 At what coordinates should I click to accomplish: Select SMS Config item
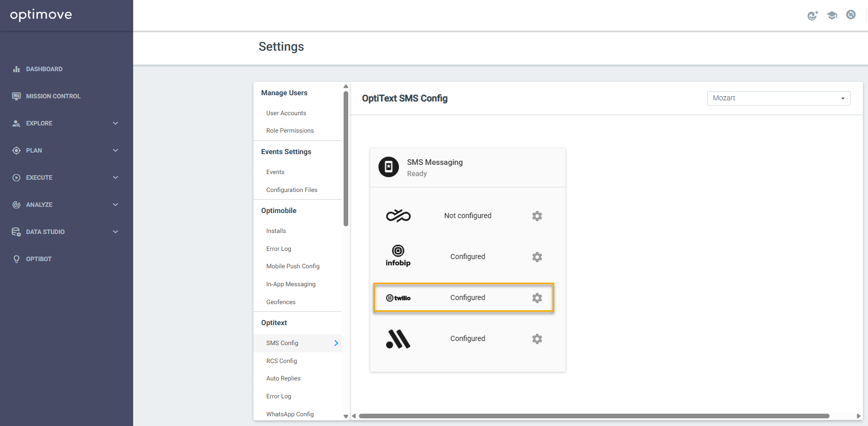point(298,343)
